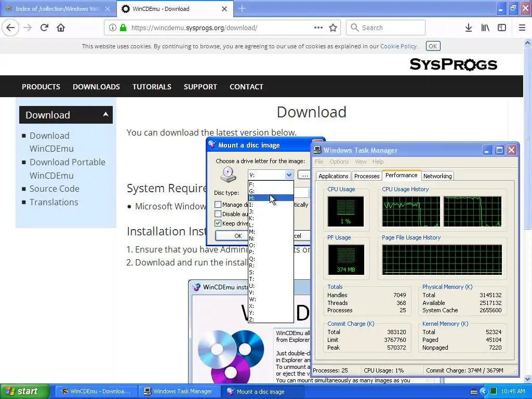Switch to WinCDEmu - Download taskbar button

coord(96,391)
